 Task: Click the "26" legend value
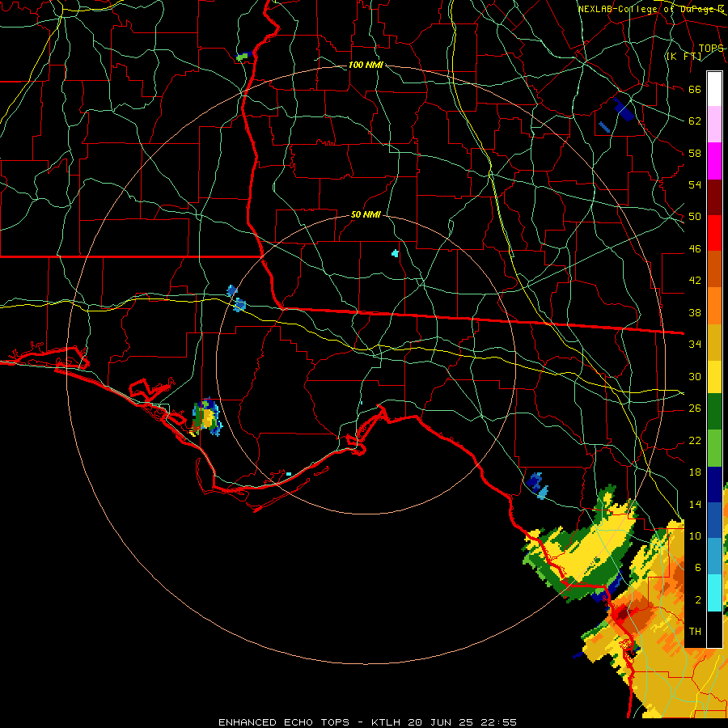click(x=695, y=408)
